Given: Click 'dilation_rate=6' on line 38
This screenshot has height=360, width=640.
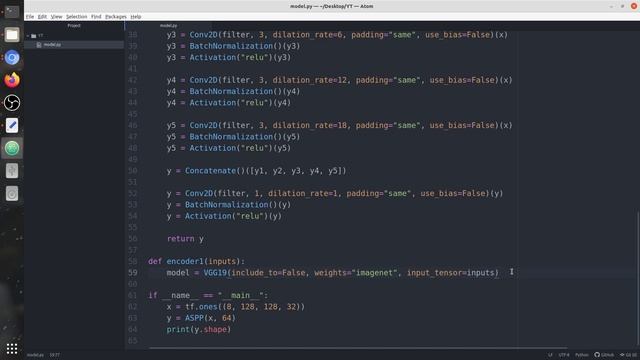Looking at the screenshot, I should (x=308, y=35).
